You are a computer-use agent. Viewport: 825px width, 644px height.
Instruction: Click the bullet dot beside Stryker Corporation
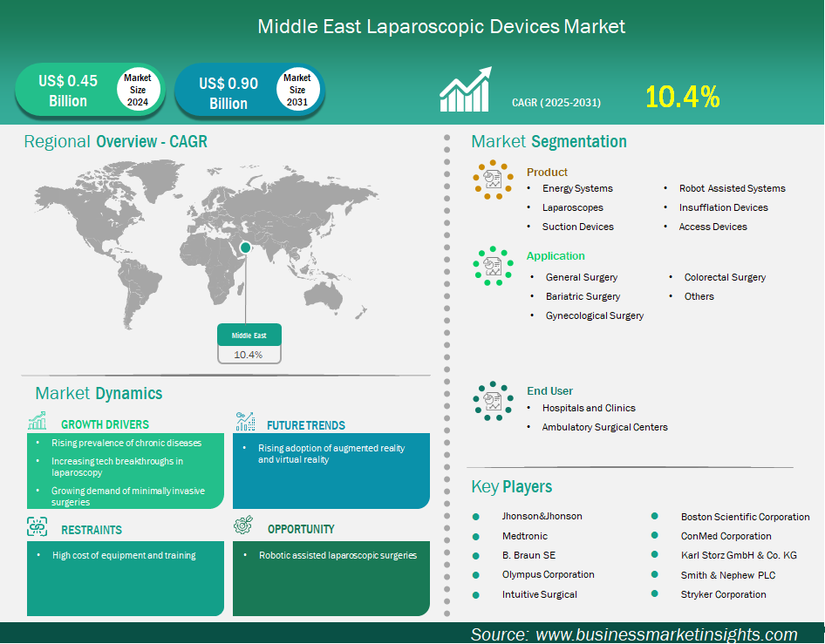655,593
